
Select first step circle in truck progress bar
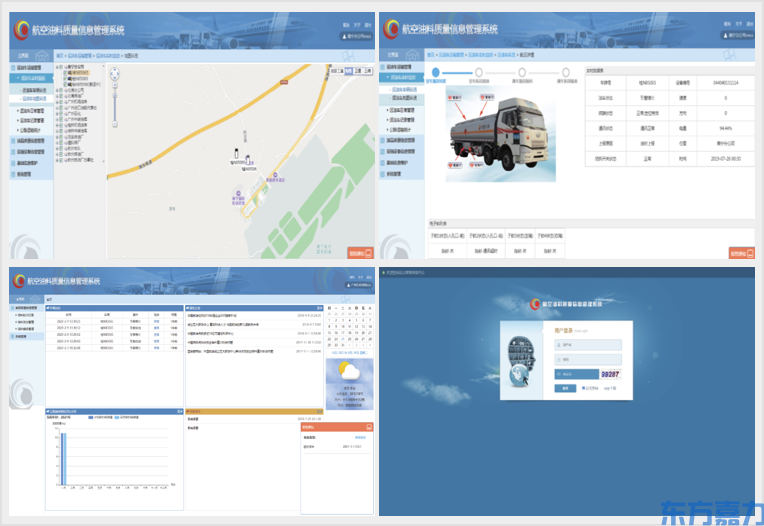[x=436, y=72]
